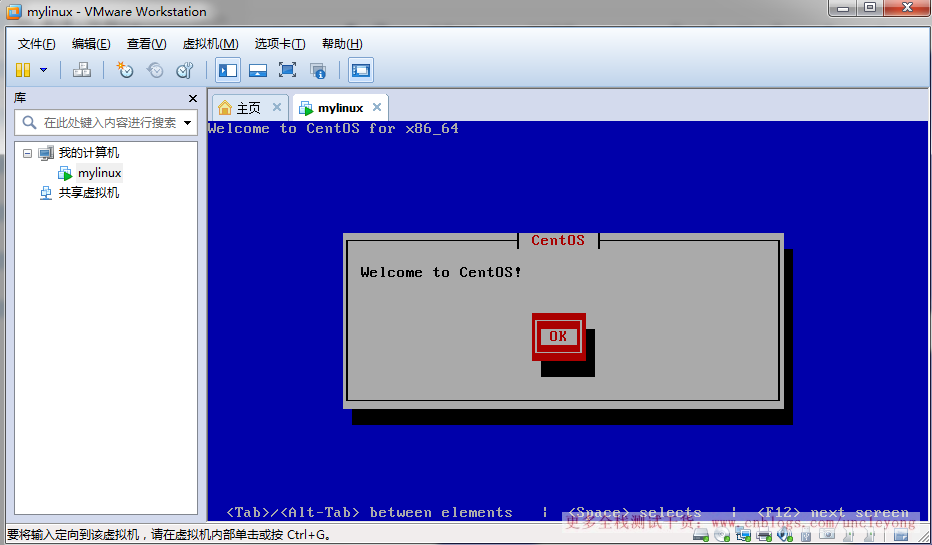Viewport: 932px width, 545px height.
Task: Click the 'Welcome to CentOS!' dialog text
Action: [440, 272]
